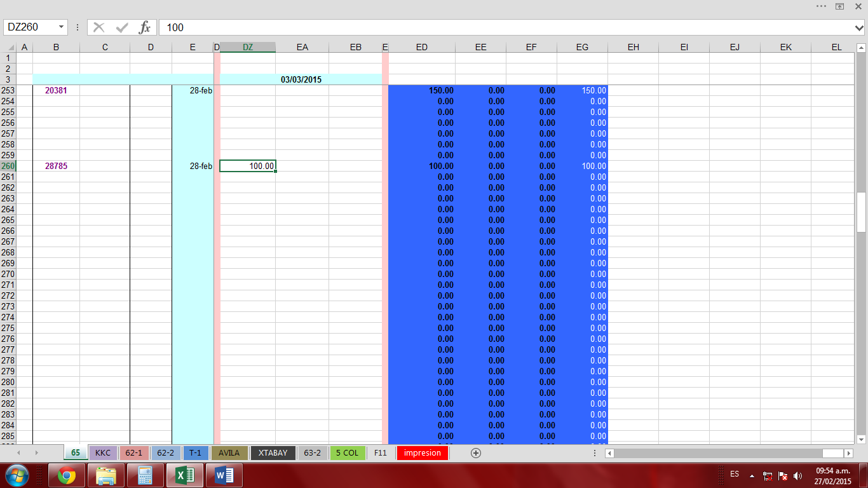Open File Explorer from the taskbar
Screen dimensions: 868x488
click(105, 475)
